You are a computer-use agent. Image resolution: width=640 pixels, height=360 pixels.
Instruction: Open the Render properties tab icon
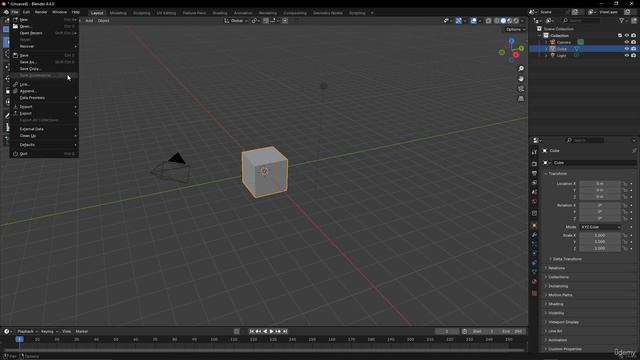tap(534, 164)
